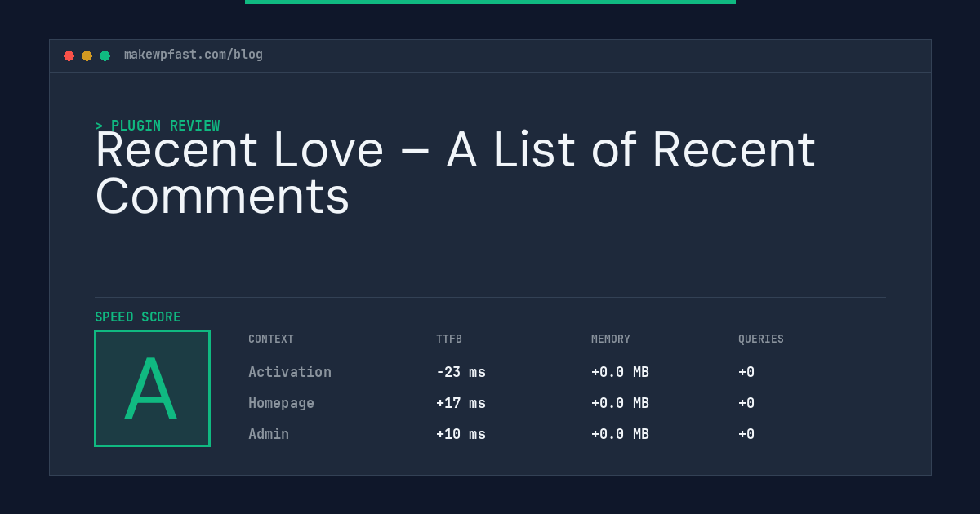Click the +17 ms TTFB value
This screenshot has width=980, height=514.
461,403
